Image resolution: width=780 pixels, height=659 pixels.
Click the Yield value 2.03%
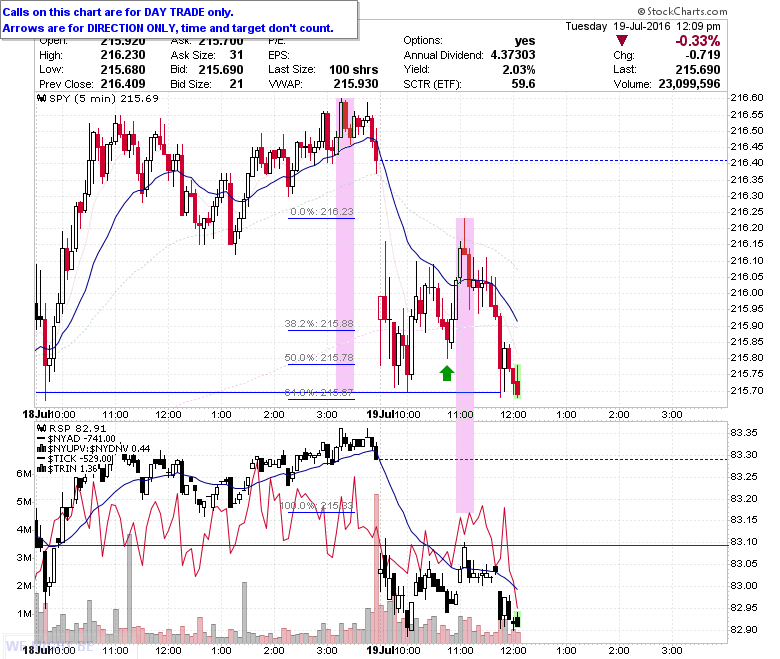[x=519, y=69]
